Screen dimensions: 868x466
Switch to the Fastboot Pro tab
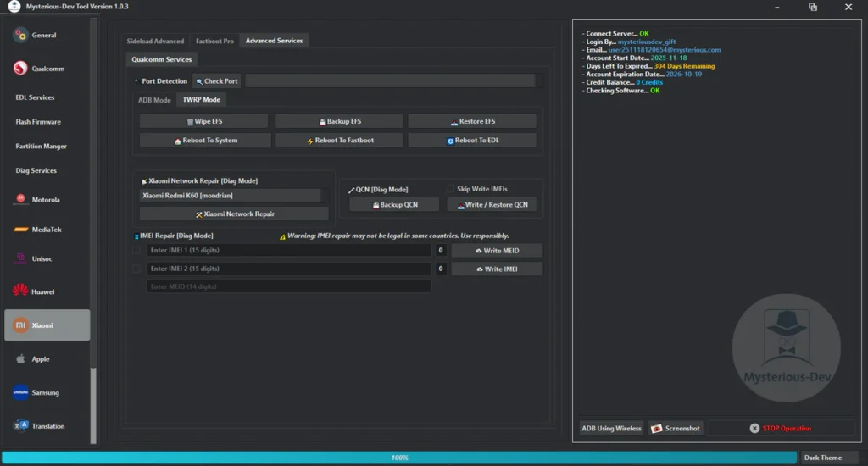(214, 41)
